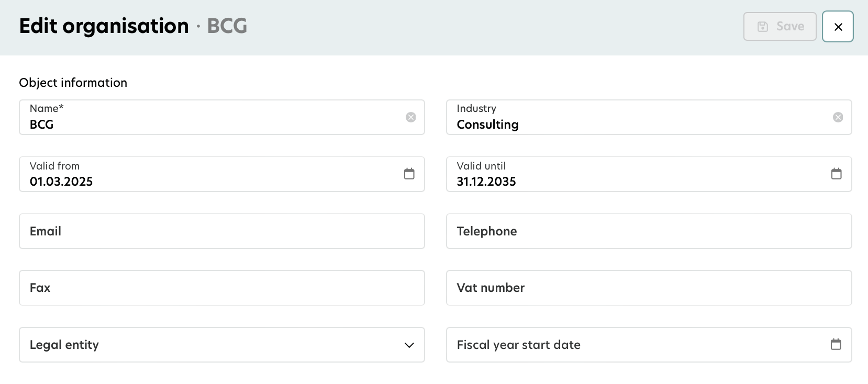The image size is (868, 384).
Task: Click the Valid from date 01.03.2025
Action: coord(61,182)
